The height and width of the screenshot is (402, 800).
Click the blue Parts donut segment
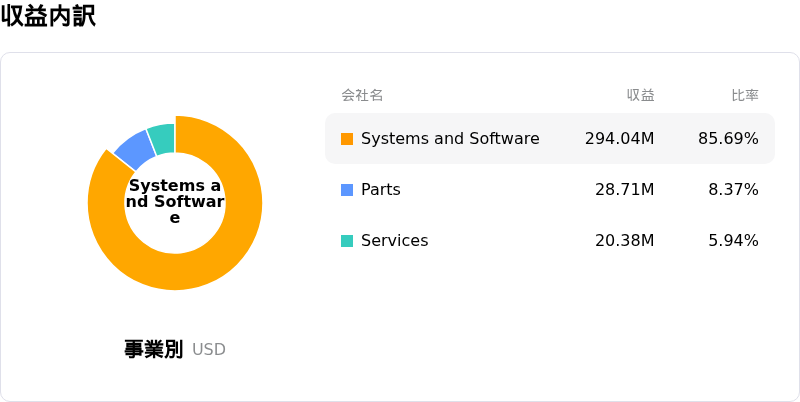[x=135, y=150]
